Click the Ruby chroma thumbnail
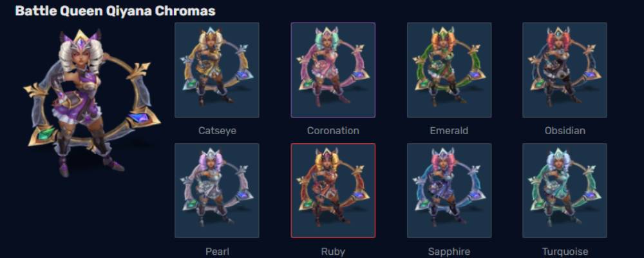 click(x=333, y=190)
